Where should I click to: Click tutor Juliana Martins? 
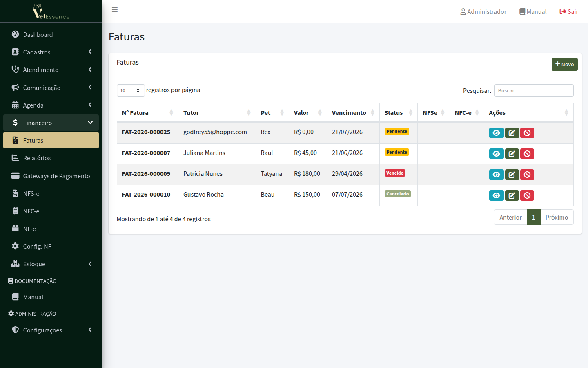point(204,153)
